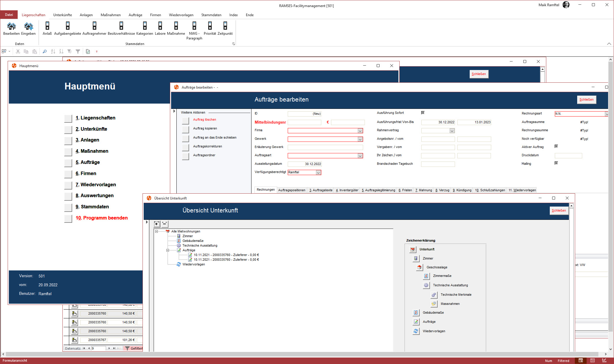This screenshot has height=364, width=614.
Task: Click the find magnifier toolbar icon
Action: [44, 51]
